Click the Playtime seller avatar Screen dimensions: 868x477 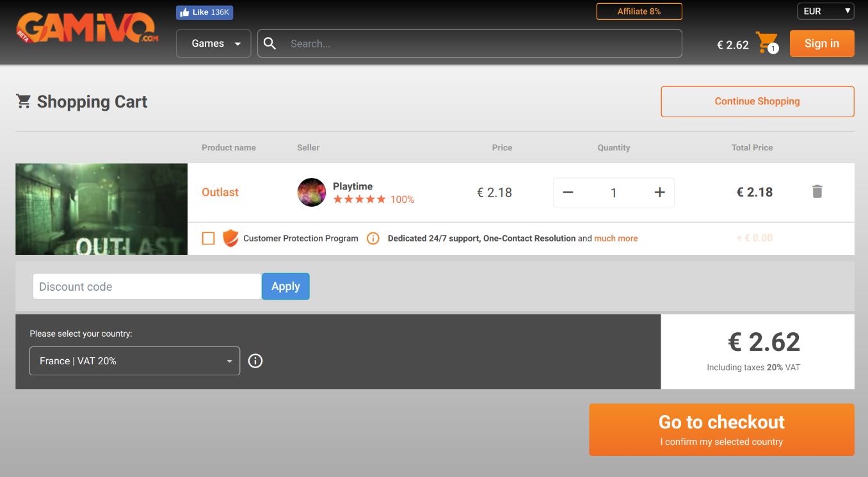[x=312, y=192]
